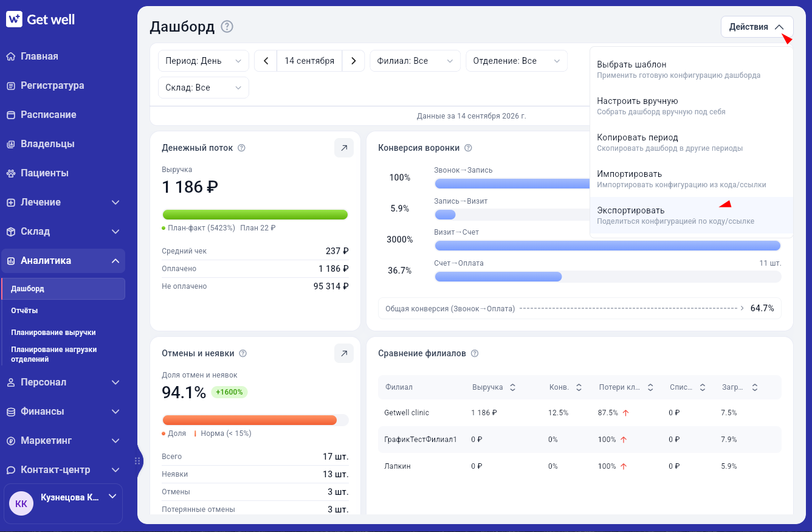Open the Отмены и неявки expand arrow icon

[344, 353]
